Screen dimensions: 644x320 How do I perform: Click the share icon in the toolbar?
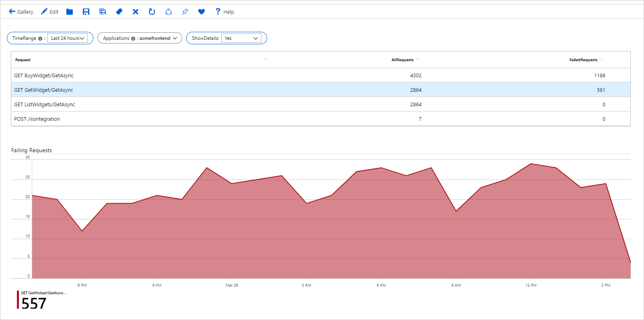coord(169,12)
